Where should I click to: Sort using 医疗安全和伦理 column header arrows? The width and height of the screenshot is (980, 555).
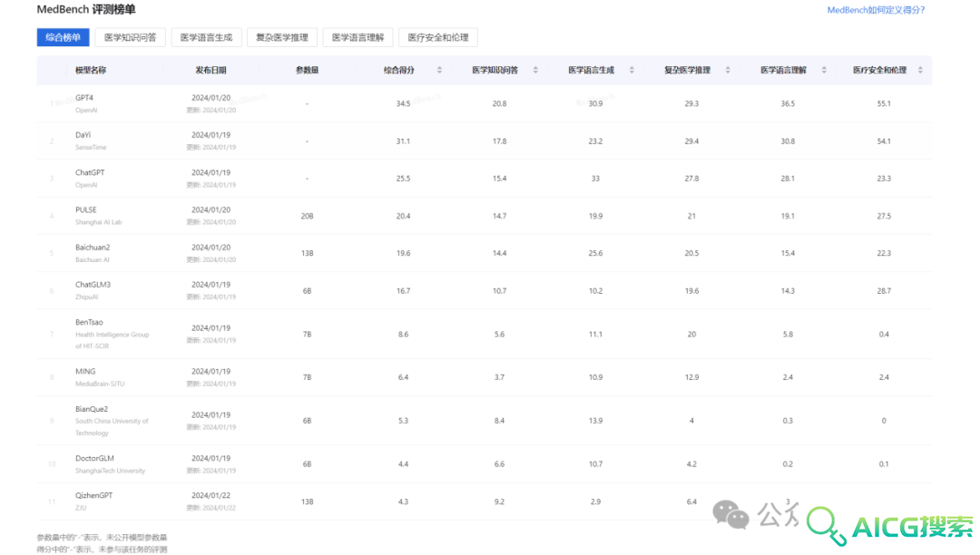pos(920,70)
